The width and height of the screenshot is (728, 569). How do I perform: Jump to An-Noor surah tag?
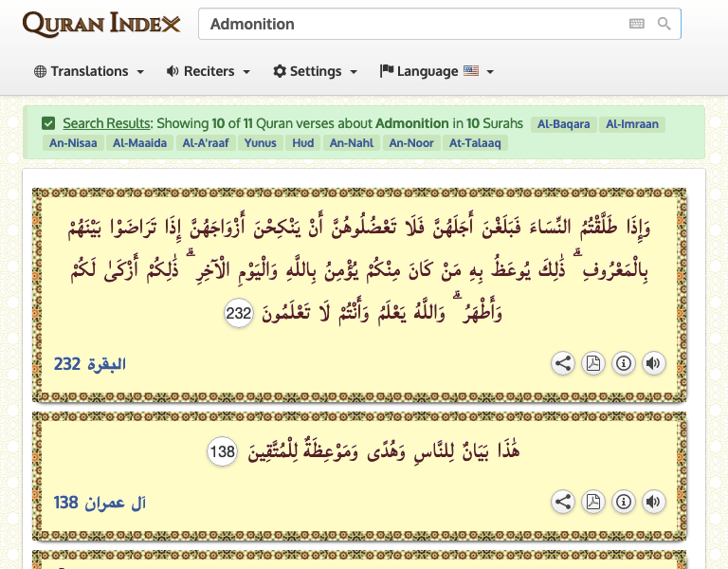pos(411,143)
